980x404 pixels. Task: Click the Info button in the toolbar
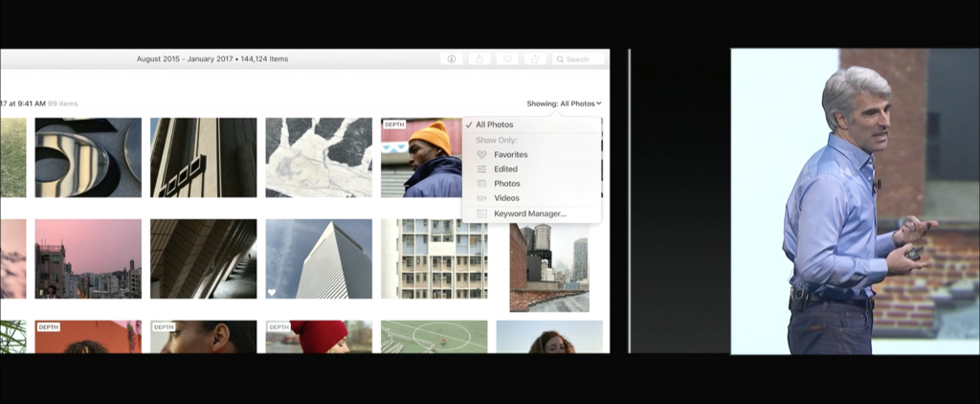tap(452, 59)
